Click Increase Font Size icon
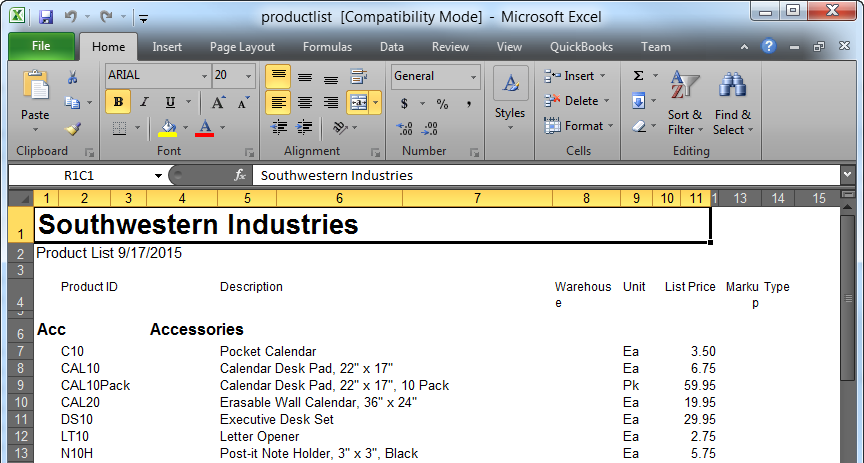 click(218, 103)
